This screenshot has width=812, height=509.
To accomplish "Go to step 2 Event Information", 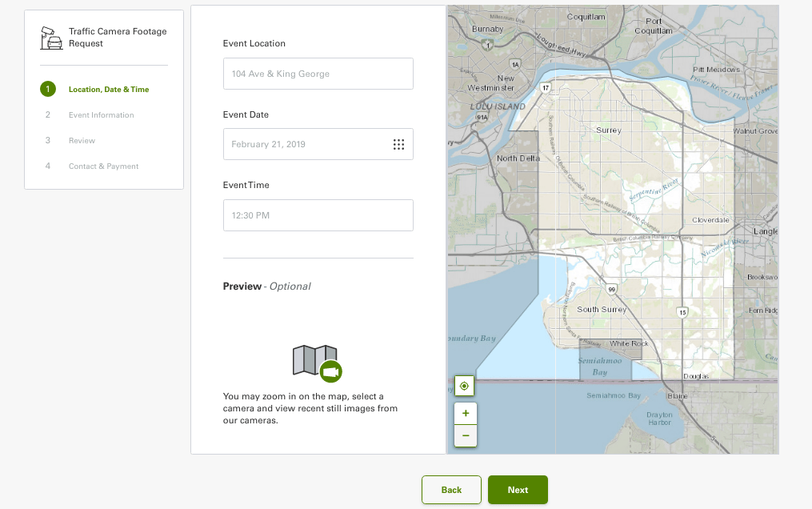I will tap(101, 115).
